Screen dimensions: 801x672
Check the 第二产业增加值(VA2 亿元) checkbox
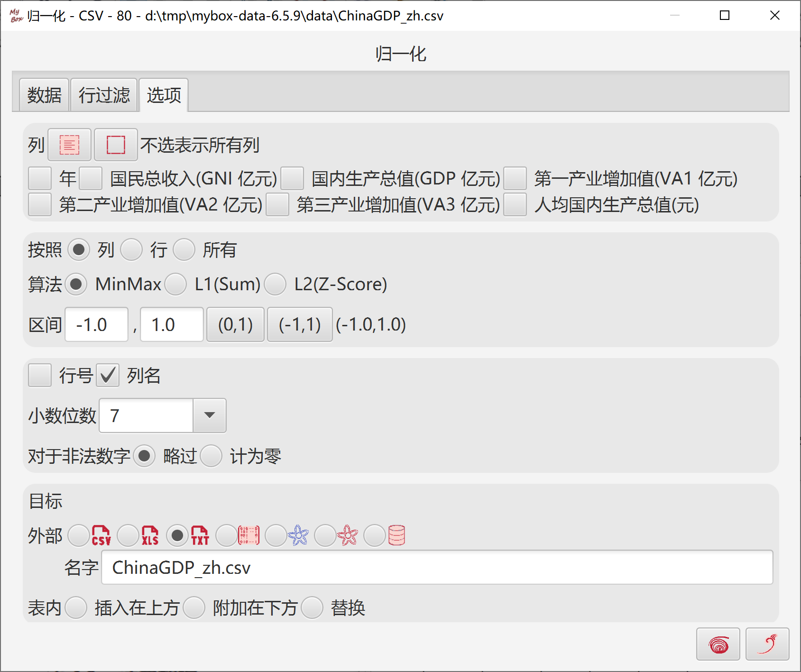coord(40,204)
